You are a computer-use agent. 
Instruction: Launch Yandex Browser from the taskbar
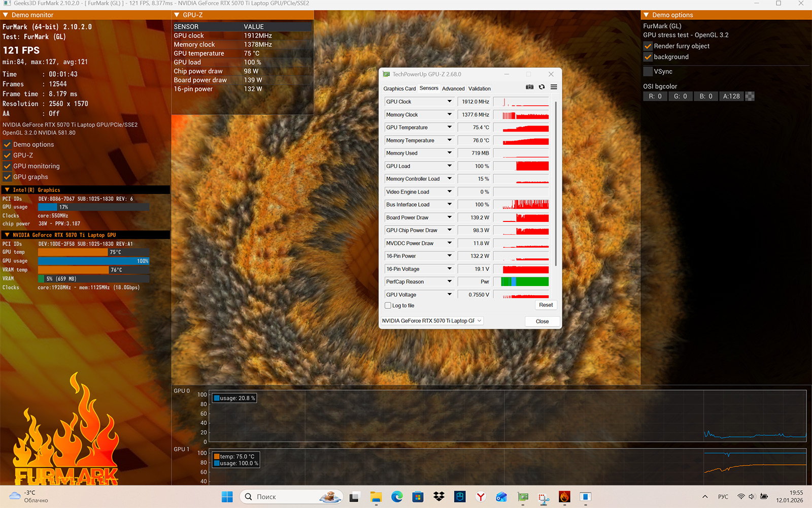pyautogui.click(x=481, y=497)
